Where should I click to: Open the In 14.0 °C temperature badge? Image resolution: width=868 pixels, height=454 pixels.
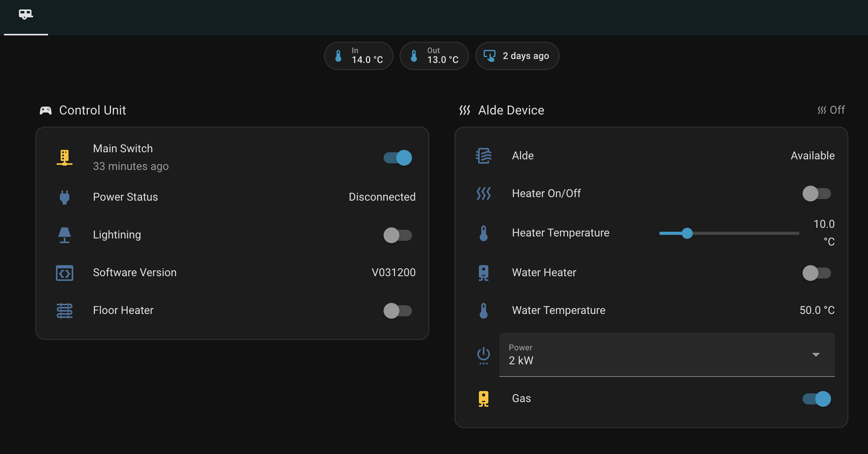click(x=358, y=56)
